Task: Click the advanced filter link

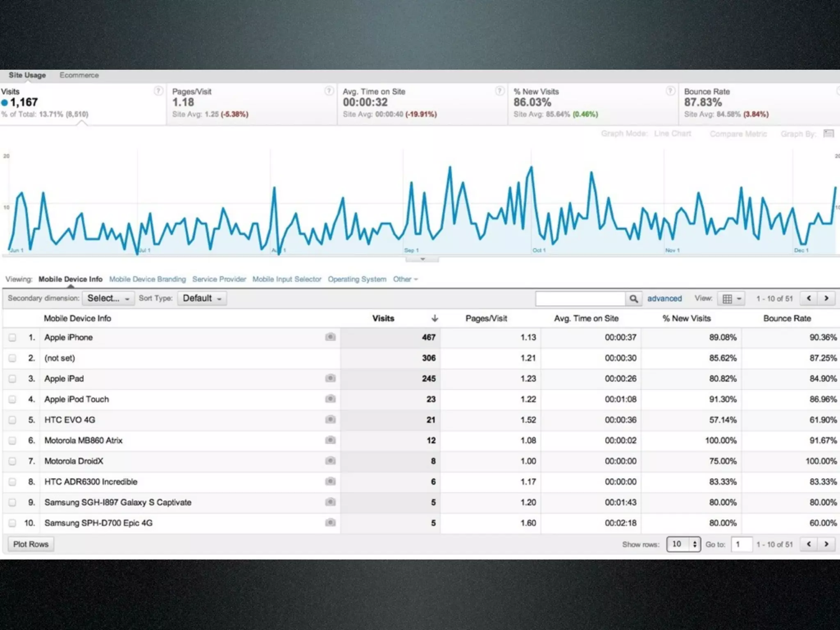Action: coord(664,299)
